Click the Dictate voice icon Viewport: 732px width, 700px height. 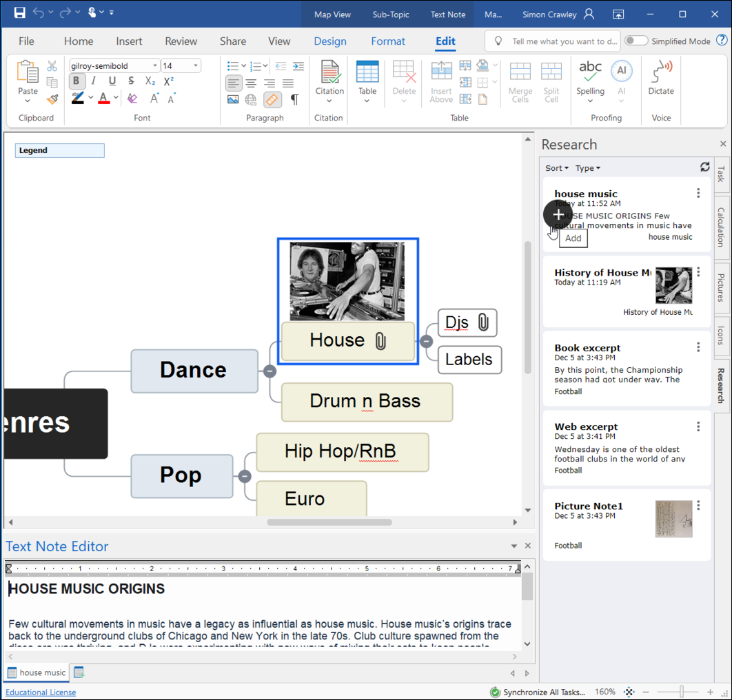(x=661, y=73)
